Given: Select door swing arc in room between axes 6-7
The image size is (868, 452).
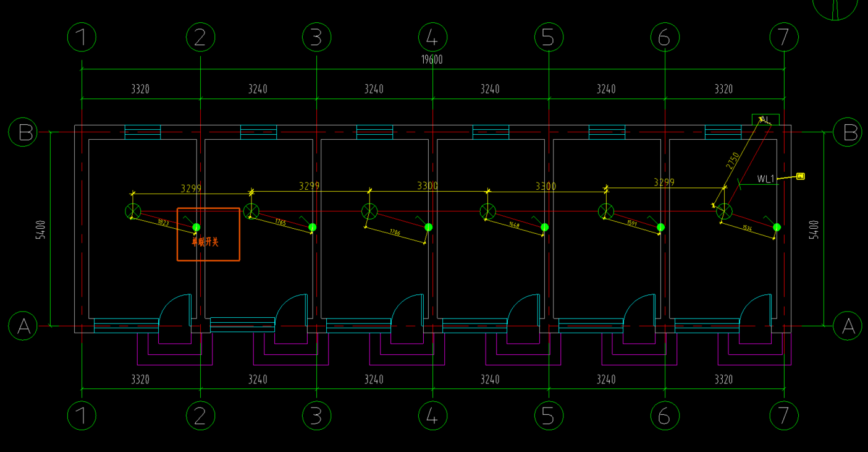Looking at the screenshot, I should tap(756, 310).
